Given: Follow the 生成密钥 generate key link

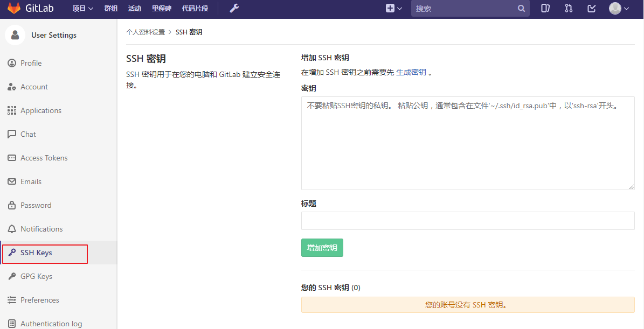Looking at the screenshot, I should pyautogui.click(x=411, y=72).
